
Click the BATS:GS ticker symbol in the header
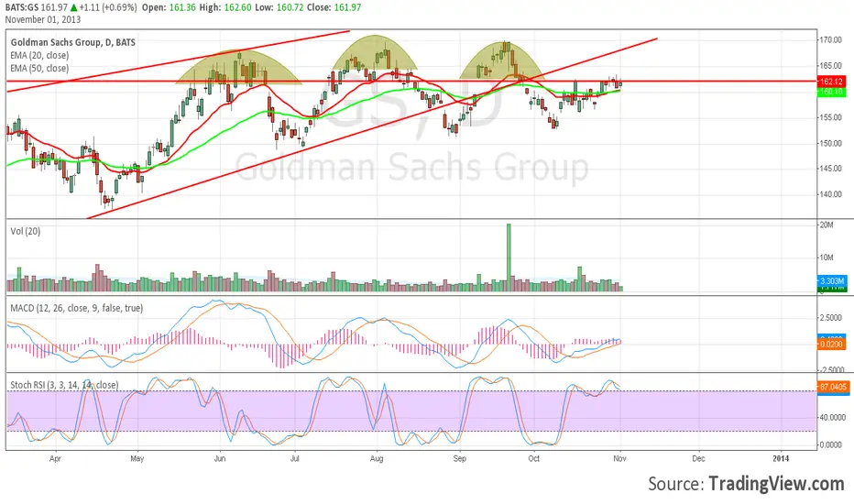point(22,7)
